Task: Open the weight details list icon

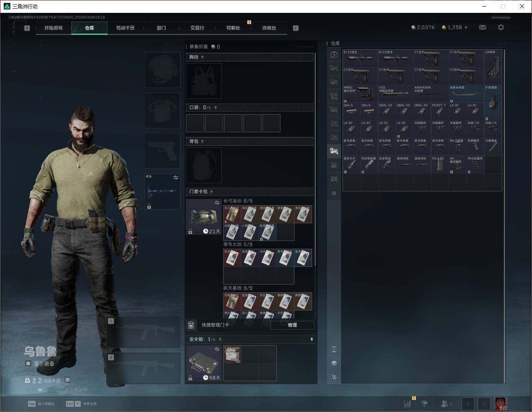Action: tap(67, 380)
